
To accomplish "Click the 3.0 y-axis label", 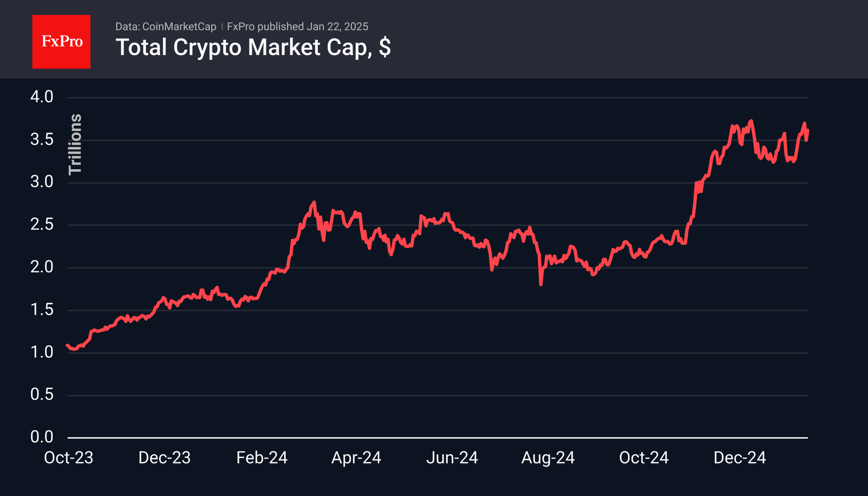I will (42, 182).
